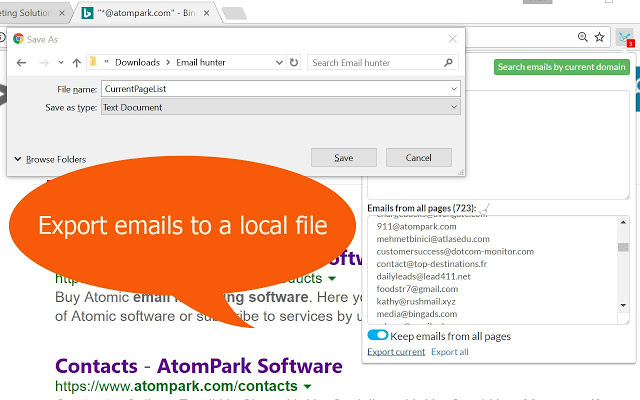Viewport: 640px width, 400px height.
Task: Open Contacts - AtomPark Software result
Action: tap(199, 366)
